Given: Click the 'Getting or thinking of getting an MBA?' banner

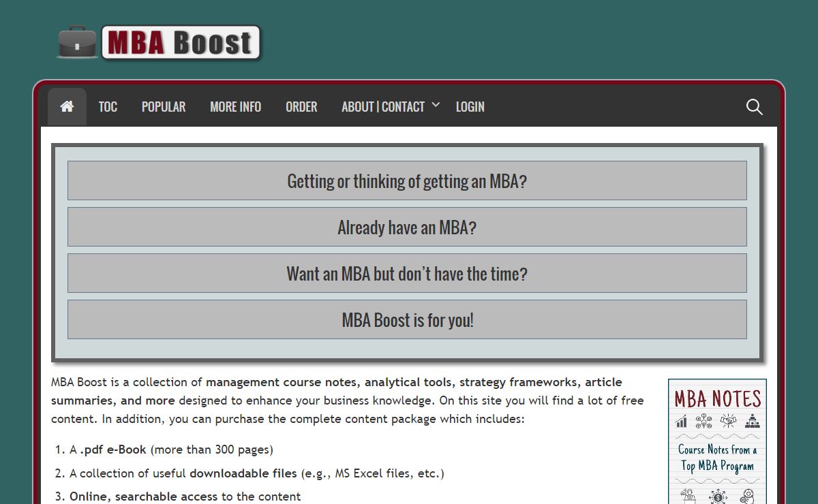Looking at the screenshot, I should [407, 180].
